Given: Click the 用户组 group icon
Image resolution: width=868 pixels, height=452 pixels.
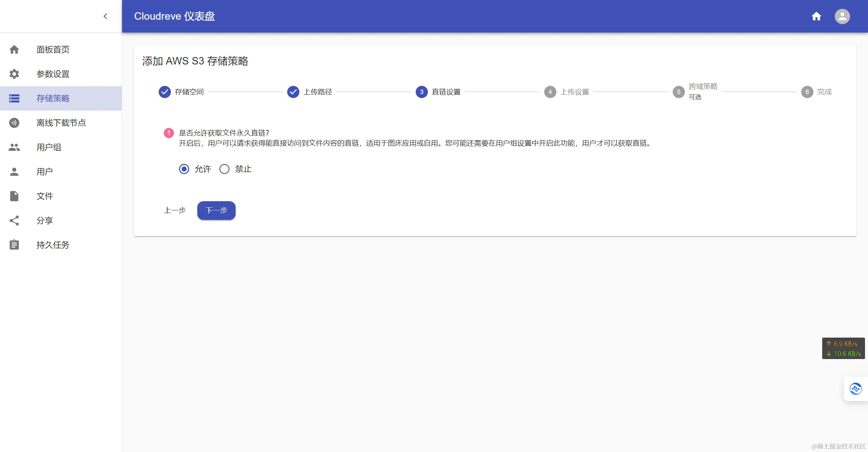Looking at the screenshot, I should pos(14,147).
